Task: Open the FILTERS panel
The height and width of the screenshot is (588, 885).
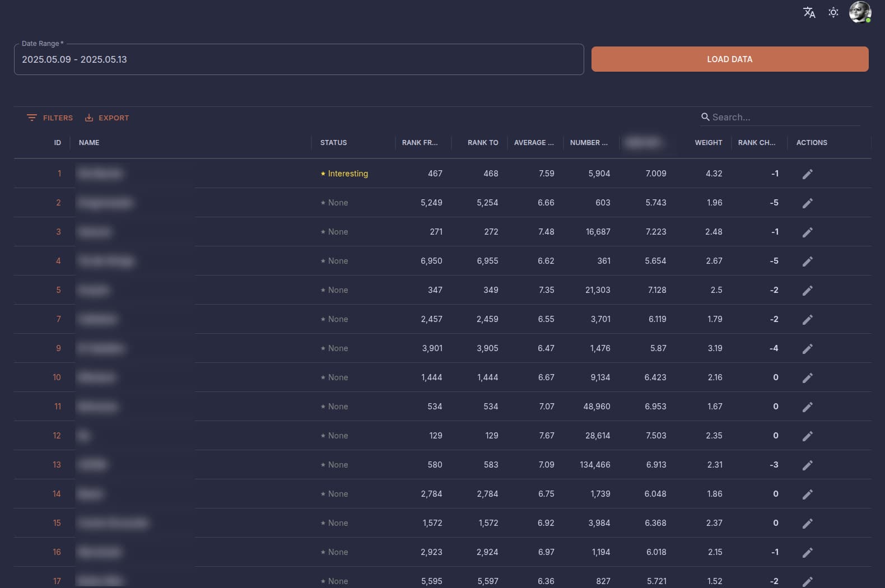Action: pos(50,118)
